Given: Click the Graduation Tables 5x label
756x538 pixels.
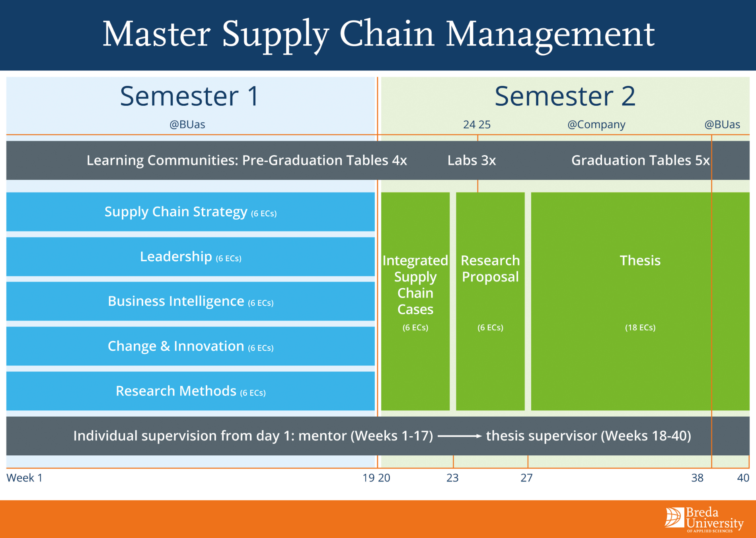Looking at the screenshot, I should [640, 160].
